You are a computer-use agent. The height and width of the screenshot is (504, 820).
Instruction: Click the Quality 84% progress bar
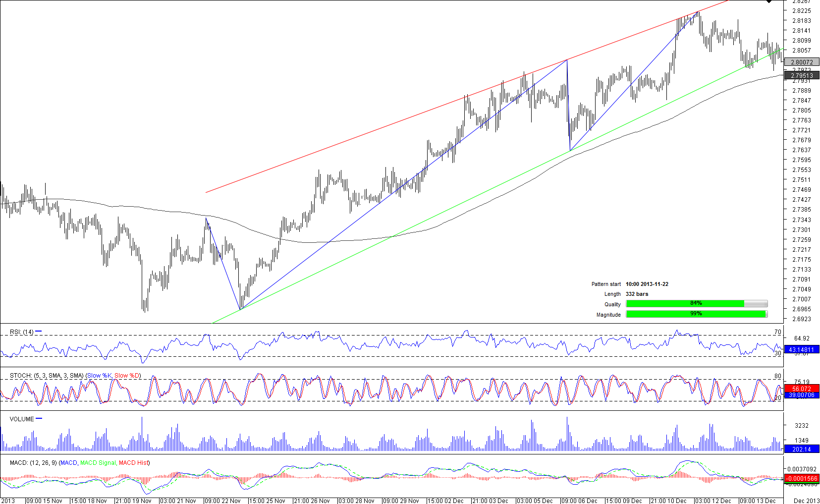click(696, 304)
